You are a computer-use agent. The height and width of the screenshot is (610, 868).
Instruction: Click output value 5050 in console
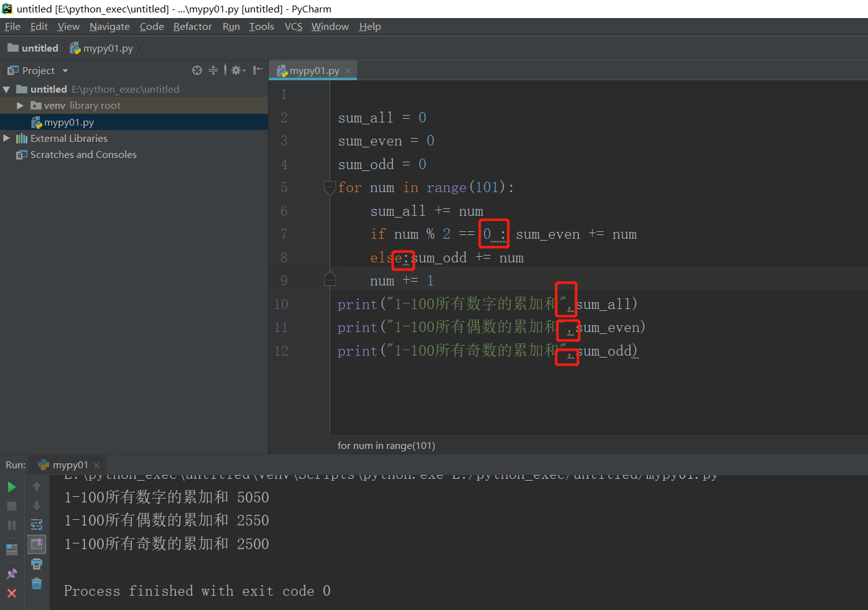(253, 497)
